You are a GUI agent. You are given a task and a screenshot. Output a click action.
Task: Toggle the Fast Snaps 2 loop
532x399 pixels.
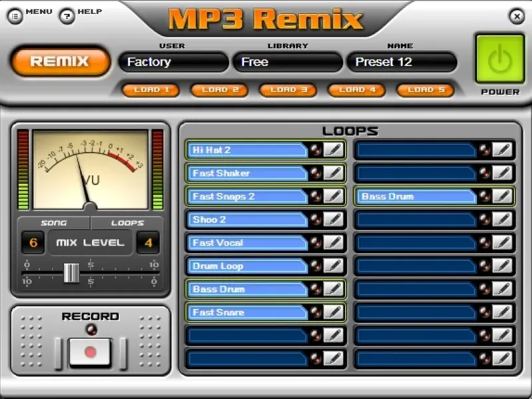click(247, 196)
